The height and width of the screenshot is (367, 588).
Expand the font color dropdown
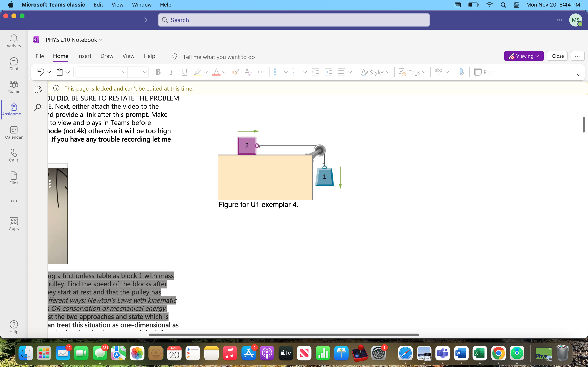coord(224,72)
